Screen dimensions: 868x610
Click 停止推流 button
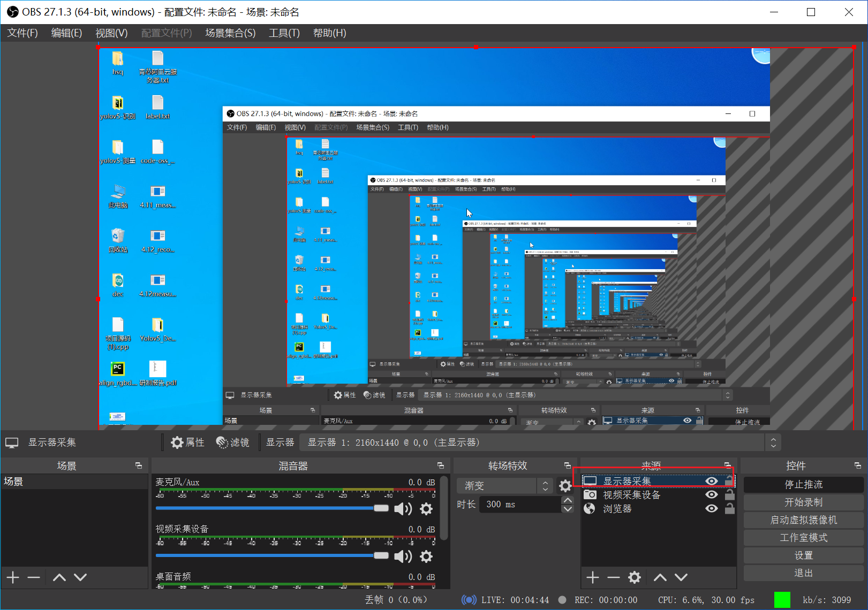[x=803, y=485]
